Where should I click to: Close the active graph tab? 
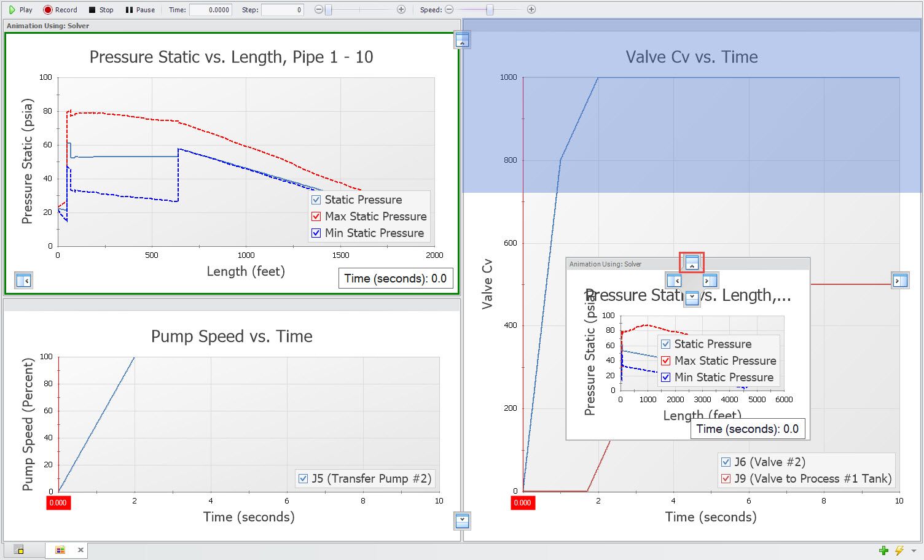click(80, 550)
